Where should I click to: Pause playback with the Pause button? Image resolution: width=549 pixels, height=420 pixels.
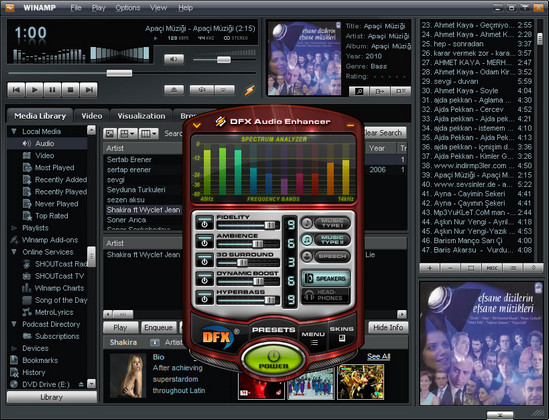[x=52, y=90]
